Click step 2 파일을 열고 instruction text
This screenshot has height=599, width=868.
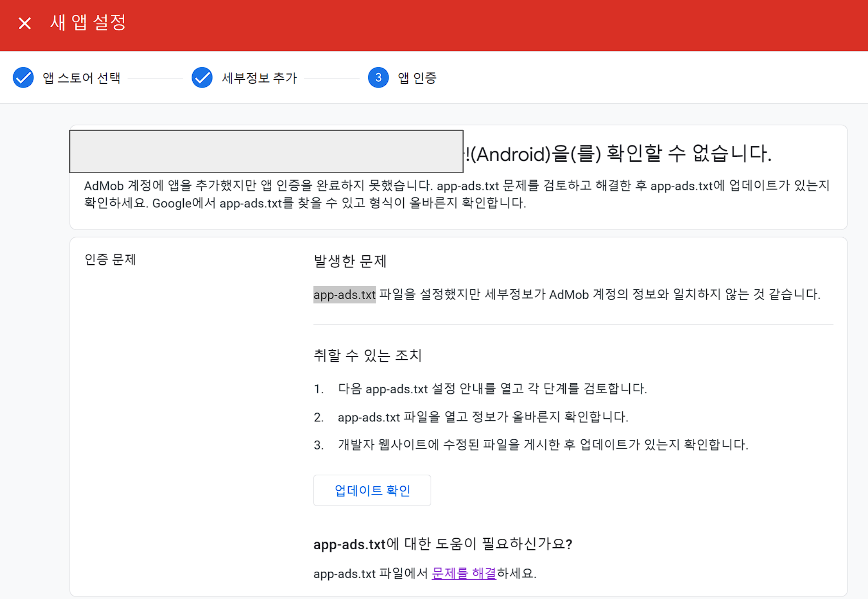point(483,417)
